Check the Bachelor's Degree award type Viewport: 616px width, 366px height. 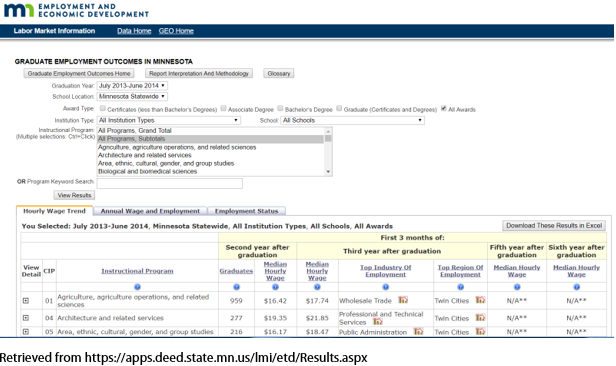tap(280, 108)
